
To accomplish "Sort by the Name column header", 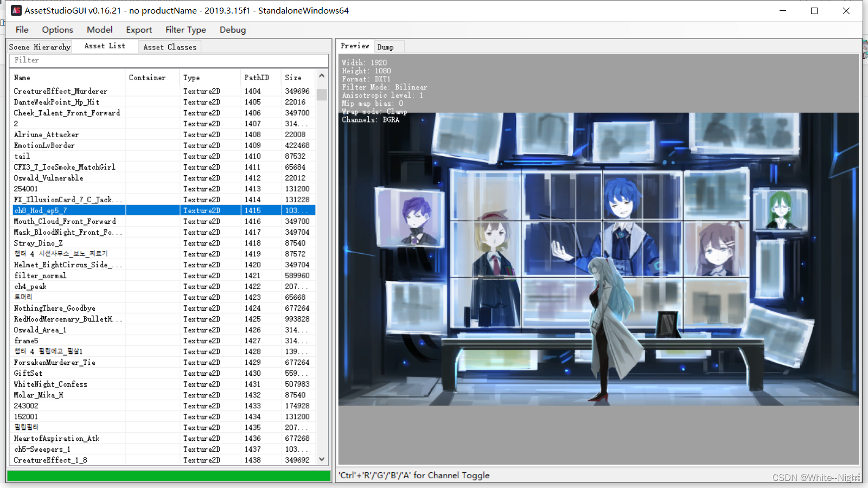I will coord(68,78).
